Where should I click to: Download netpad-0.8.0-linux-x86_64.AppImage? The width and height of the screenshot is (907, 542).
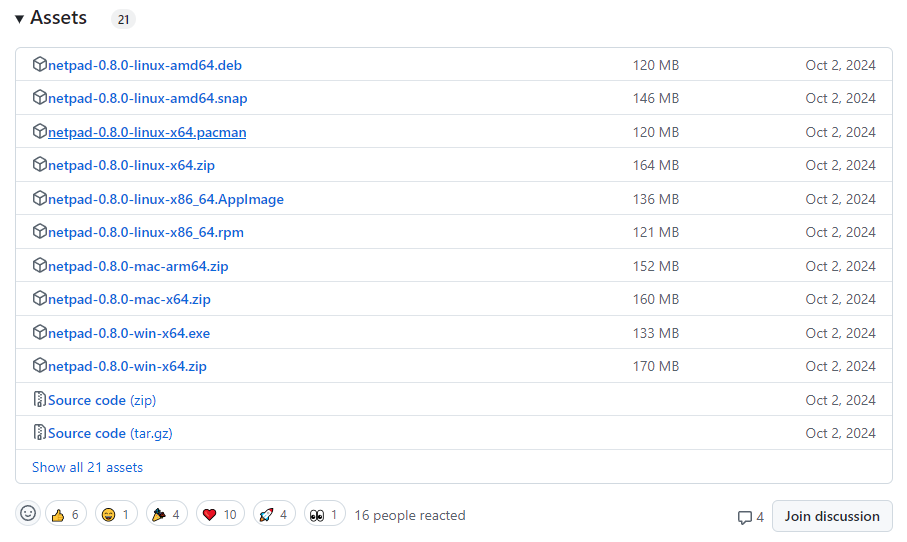pyautogui.click(x=166, y=200)
